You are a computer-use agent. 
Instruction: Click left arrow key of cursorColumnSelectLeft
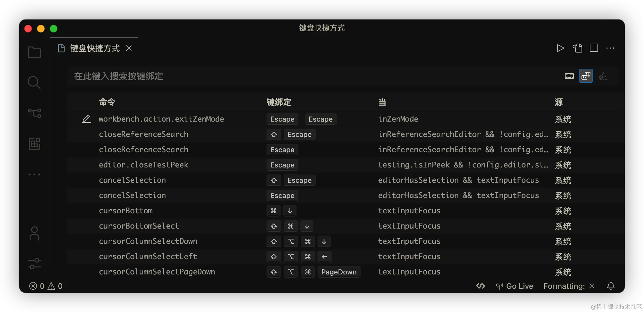(x=324, y=257)
